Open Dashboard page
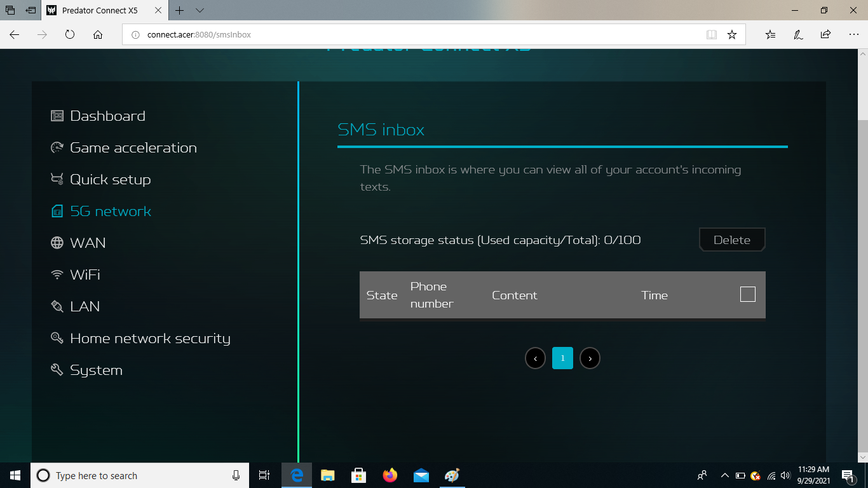This screenshot has height=488, width=868. pyautogui.click(x=107, y=116)
